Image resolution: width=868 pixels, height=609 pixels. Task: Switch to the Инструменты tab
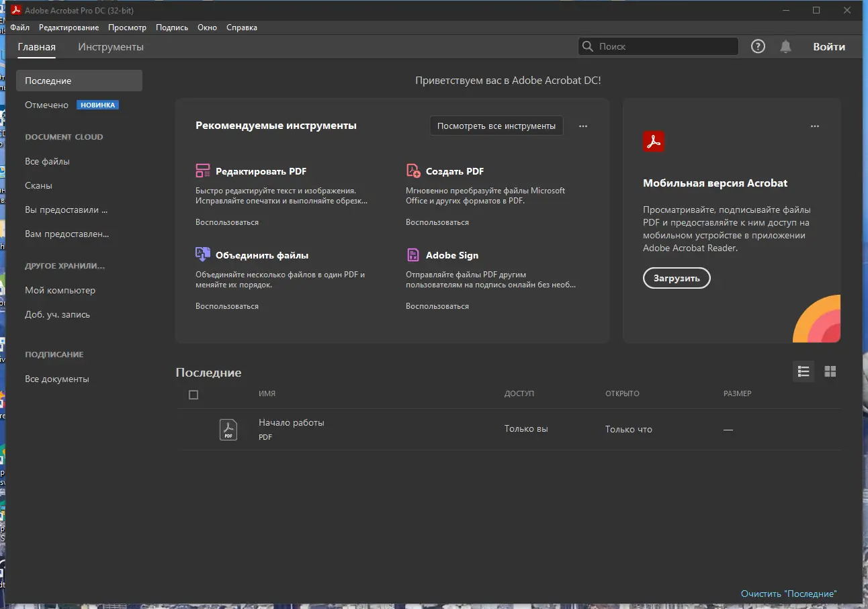[x=111, y=47]
